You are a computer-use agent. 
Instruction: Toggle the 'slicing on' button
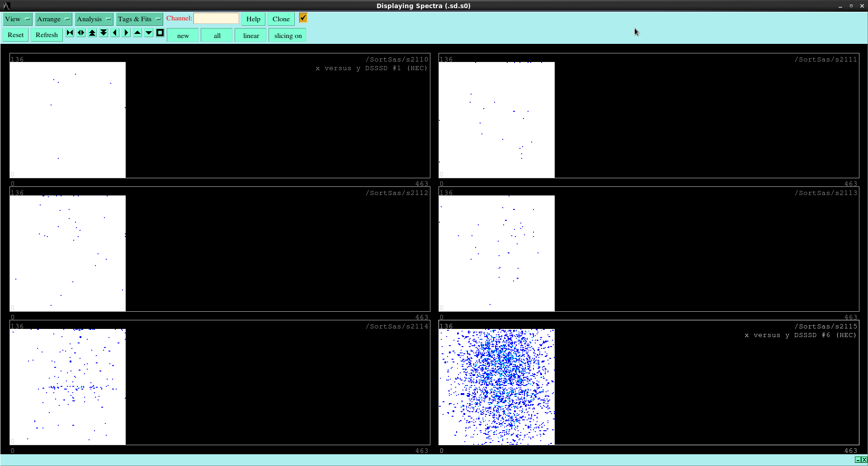[x=288, y=36]
